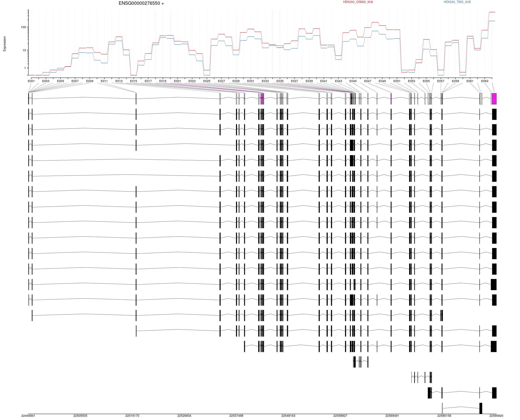Click exon label E049

point(382,81)
